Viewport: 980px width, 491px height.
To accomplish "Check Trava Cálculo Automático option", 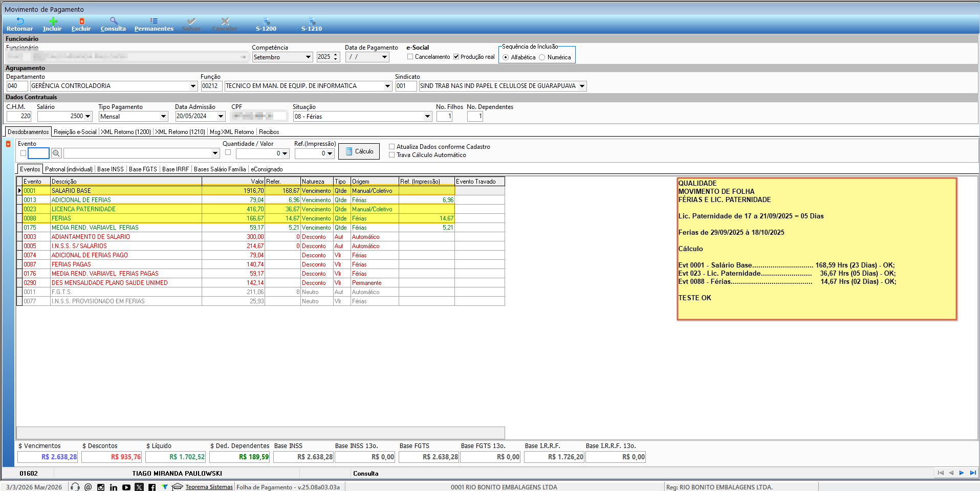I will coord(392,155).
